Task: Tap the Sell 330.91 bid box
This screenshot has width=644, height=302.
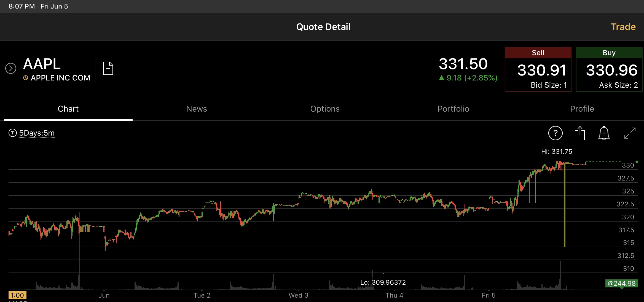Action: (538, 69)
